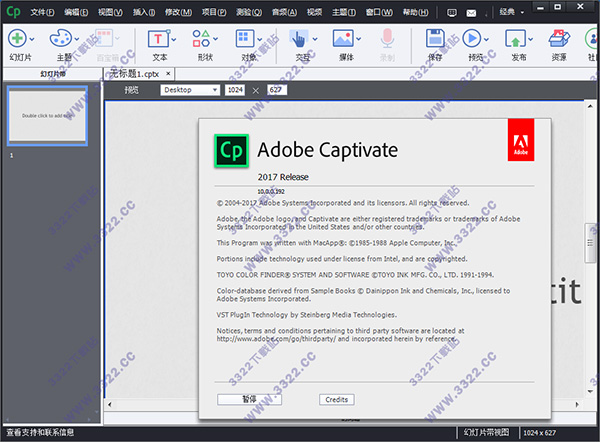The width and height of the screenshot is (600, 442).
Task: Close the 无标题1.cptx tab
Action: tap(168, 73)
